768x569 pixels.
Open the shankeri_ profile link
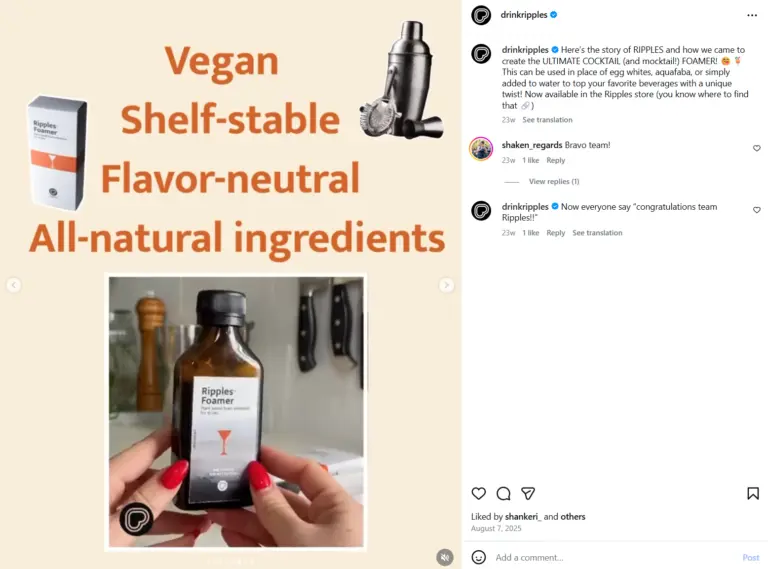(x=523, y=517)
